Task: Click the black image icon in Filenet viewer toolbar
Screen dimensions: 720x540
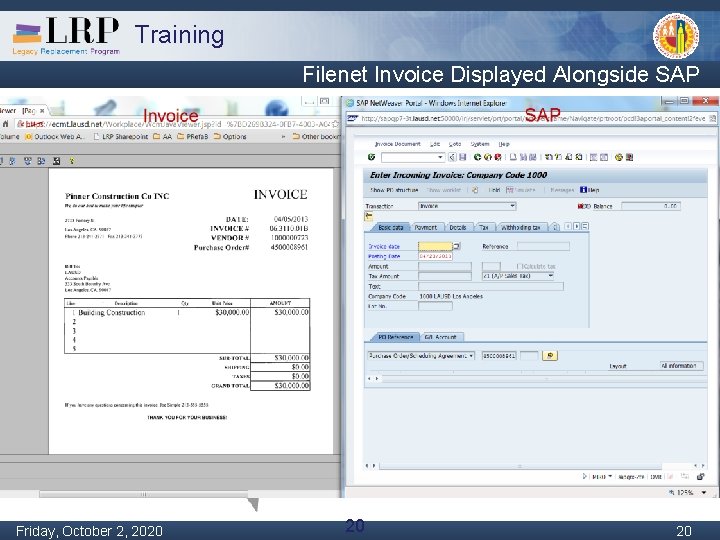Action: [x=56, y=161]
